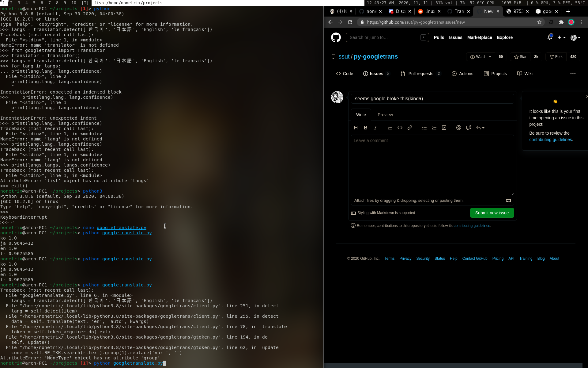This screenshot has width=588, height=368.
Task: Star the py-googletrans repository
Action: pyautogui.click(x=520, y=57)
